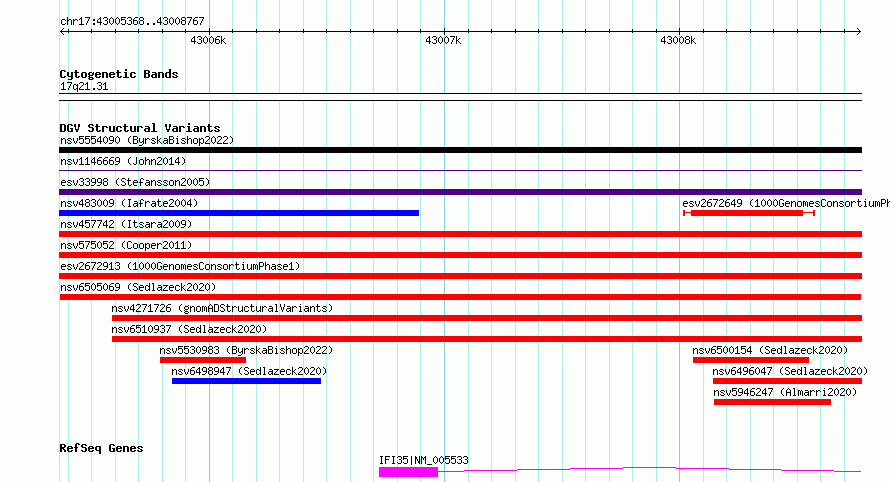
Task: Open the nsv1146669 (John2014) label
Action: [123, 161]
